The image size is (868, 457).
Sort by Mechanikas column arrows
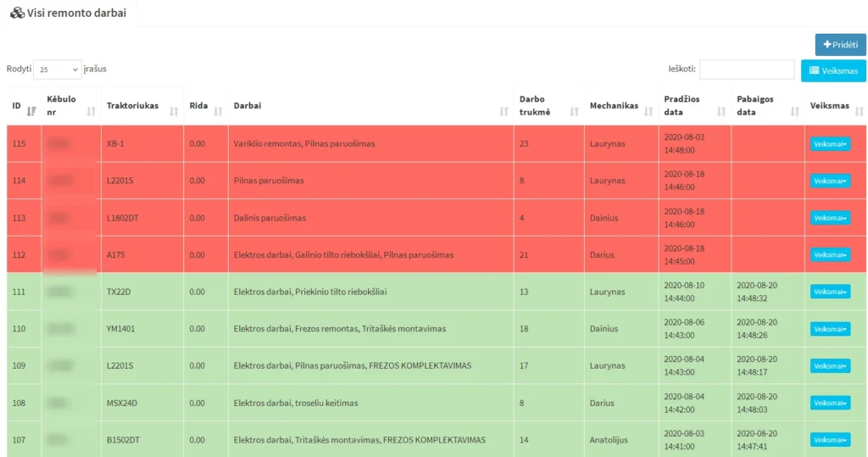click(648, 111)
